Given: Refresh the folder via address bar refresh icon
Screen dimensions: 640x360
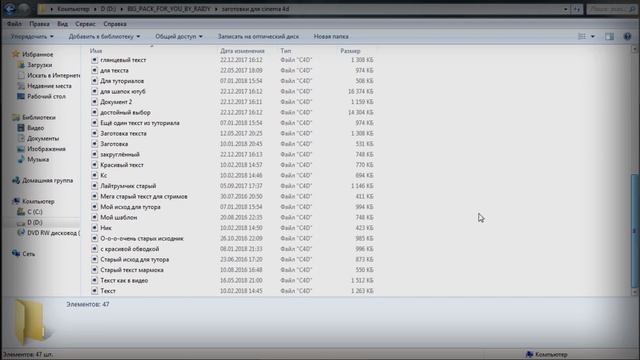Looking at the screenshot, I should coord(577,9).
